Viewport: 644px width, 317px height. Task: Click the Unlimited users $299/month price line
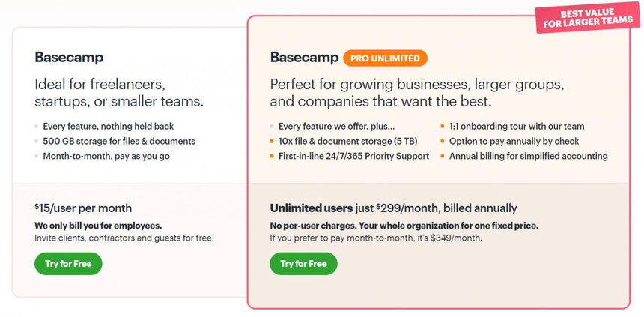pos(393,208)
